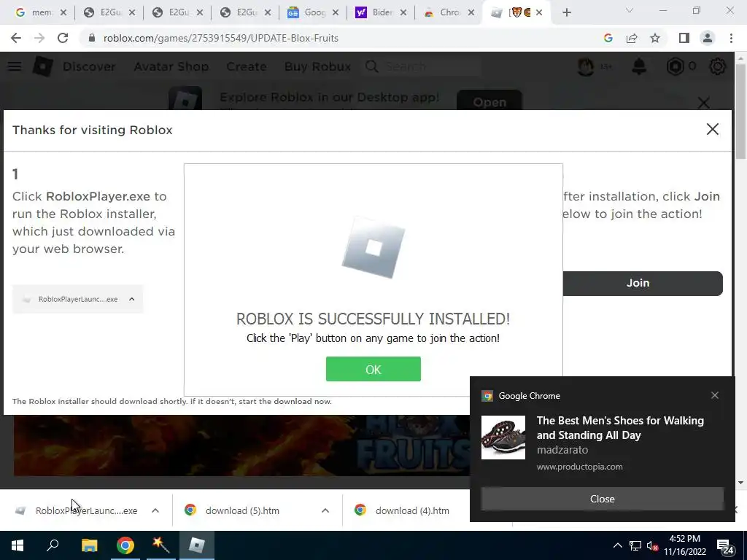Dismiss the Desktop app banner
This screenshot has width=747, height=560.
tap(704, 102)
